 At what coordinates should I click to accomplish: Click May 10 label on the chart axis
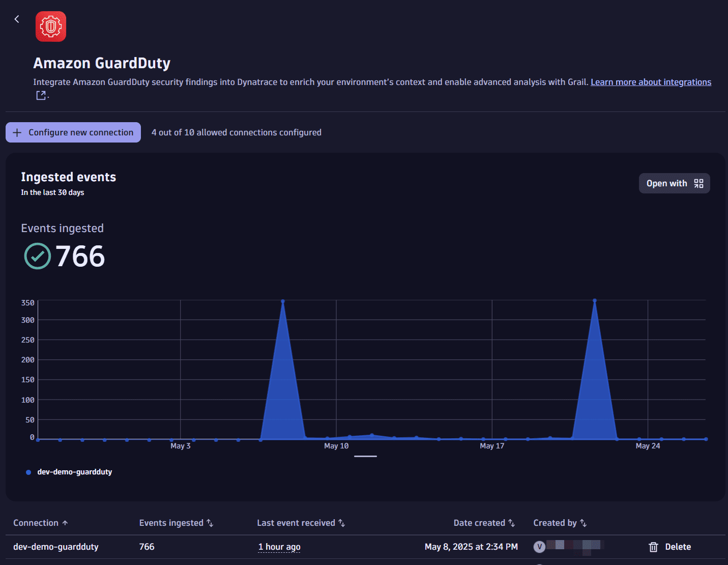pos(336,446)
